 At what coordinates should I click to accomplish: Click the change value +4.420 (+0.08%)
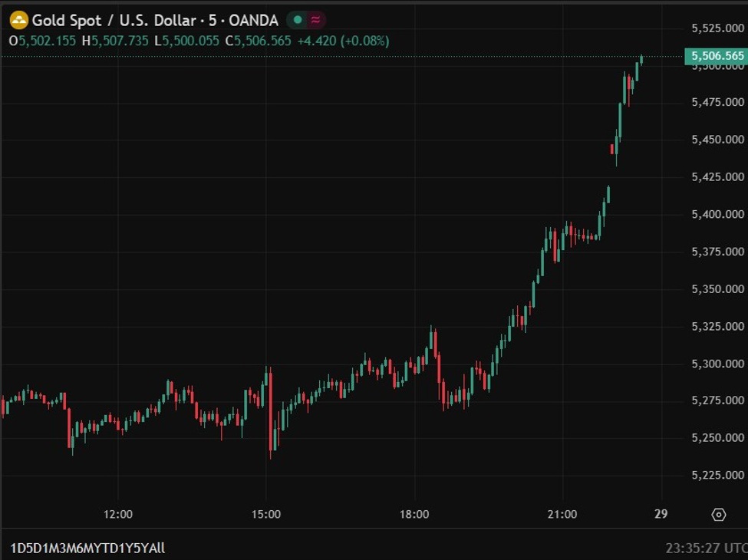(343, 41)
